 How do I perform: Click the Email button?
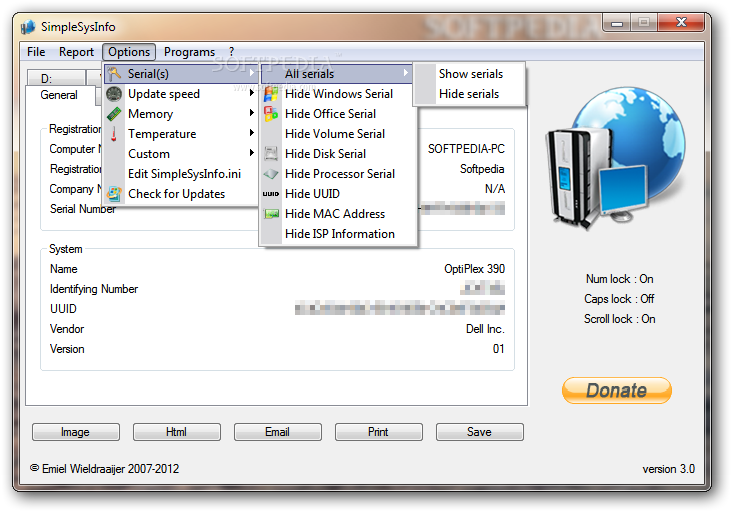278,432
